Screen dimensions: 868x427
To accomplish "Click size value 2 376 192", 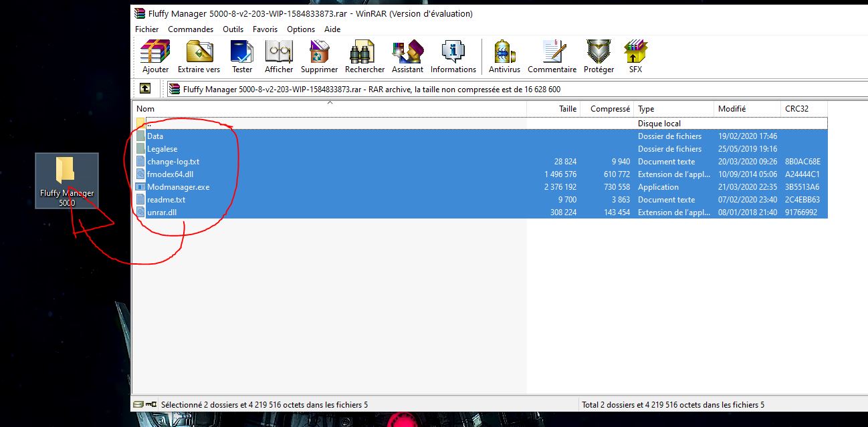I will click(x=560, y=187).
